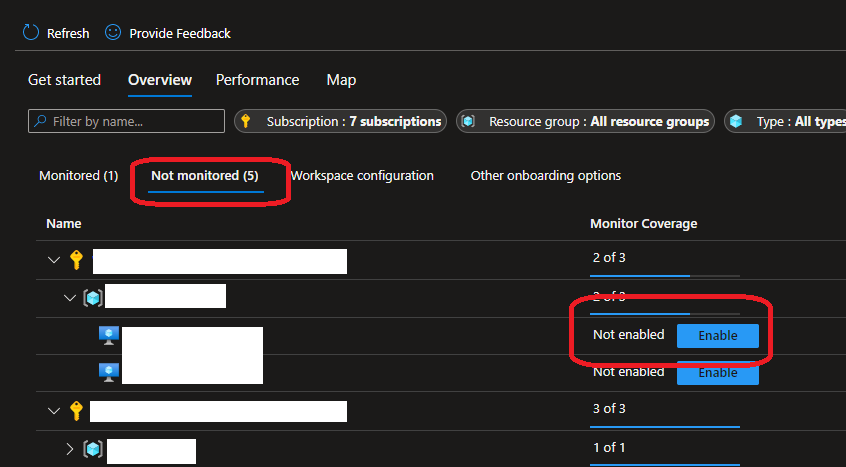Click the first subscription's 2 of 3 coverage bar
The width and height of the screenshot is (846, 467).
click(664, 273)
